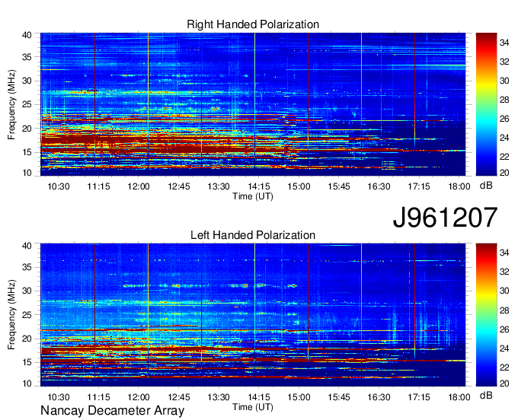Click inside the Left Handed Polarization spectrogram
The image size is (518, 420).
tap(253, 315)
